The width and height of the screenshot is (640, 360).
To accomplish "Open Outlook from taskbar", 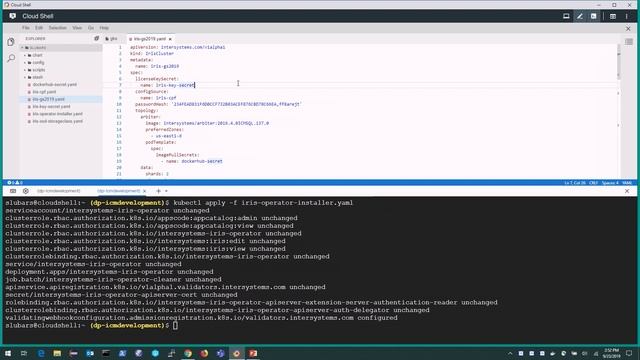I will pos(90,353).
